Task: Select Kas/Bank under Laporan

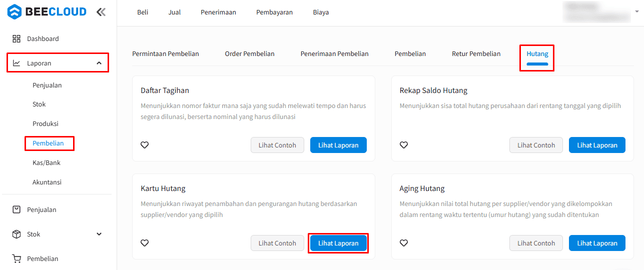Action: point(47,162)
